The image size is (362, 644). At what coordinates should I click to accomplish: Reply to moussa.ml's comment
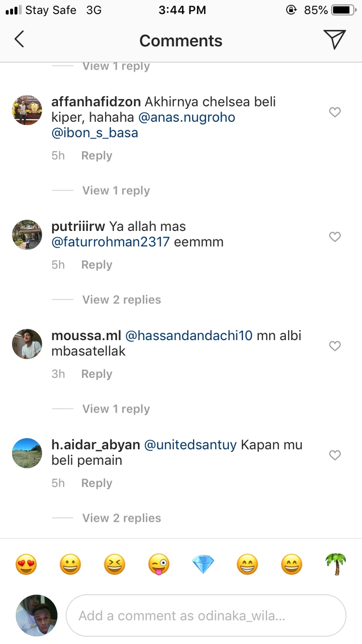(x=97, y=374)
